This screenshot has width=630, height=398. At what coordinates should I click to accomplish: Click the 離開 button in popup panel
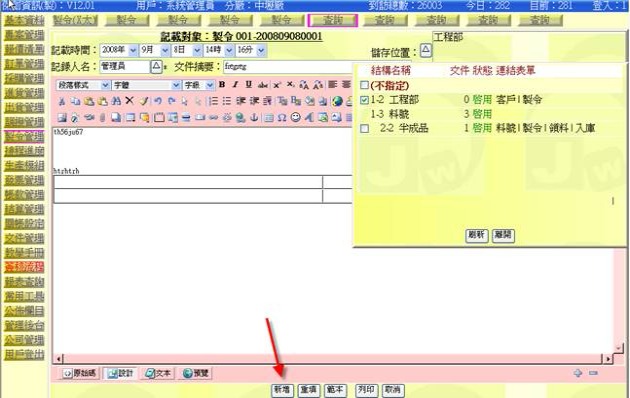click(x=503, y=235)
